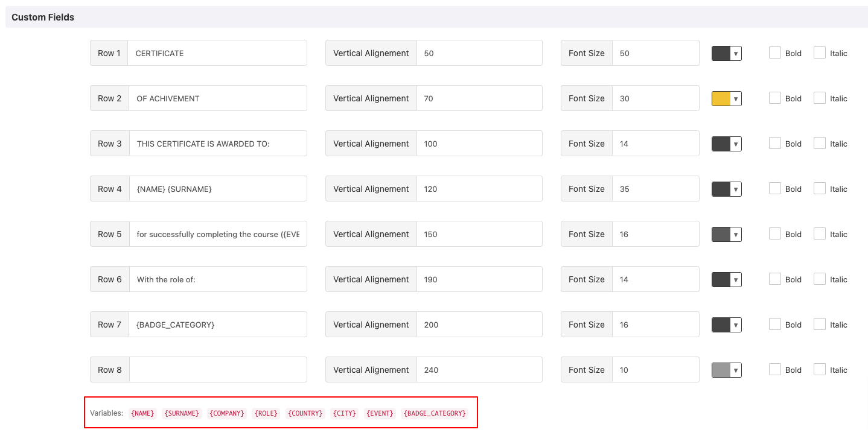
Task: Focus Vertical Alignement input with value 100
Action: (479, 144)
